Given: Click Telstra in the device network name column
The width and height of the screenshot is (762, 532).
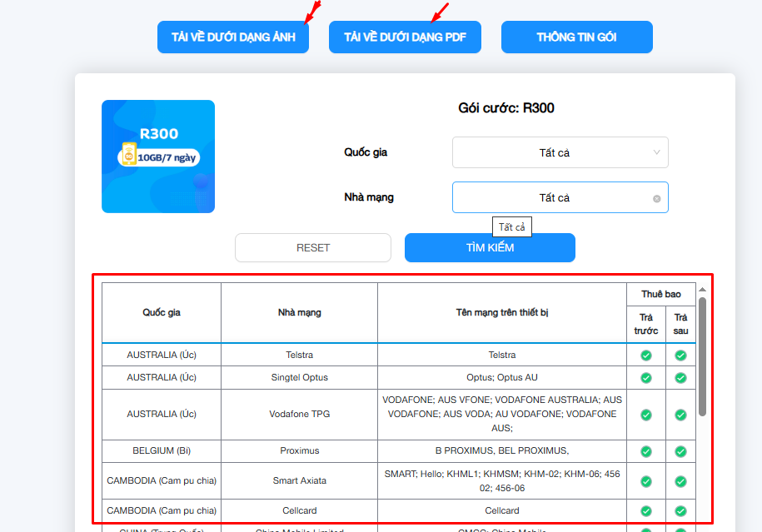Looking at the screenshot, I should (x=502, y=355).
